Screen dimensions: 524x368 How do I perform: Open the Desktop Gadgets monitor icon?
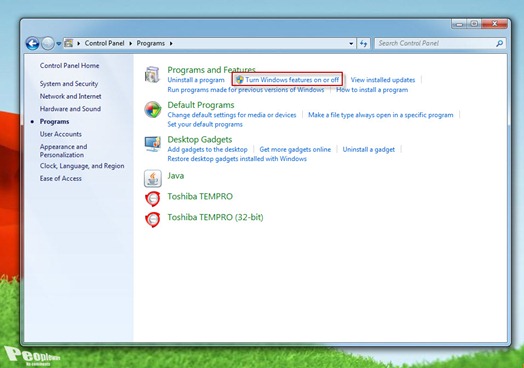[x=153, y=144]
